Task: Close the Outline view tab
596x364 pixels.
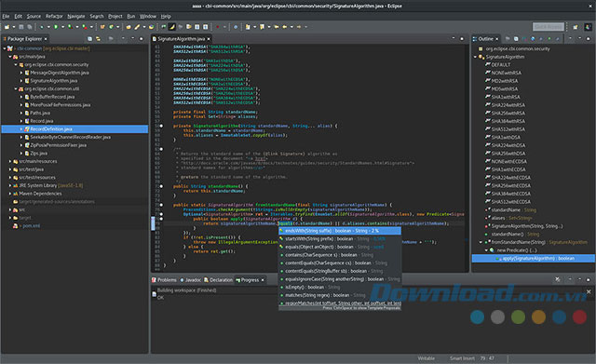Action: pyautogui.click(x=496, y=39)
